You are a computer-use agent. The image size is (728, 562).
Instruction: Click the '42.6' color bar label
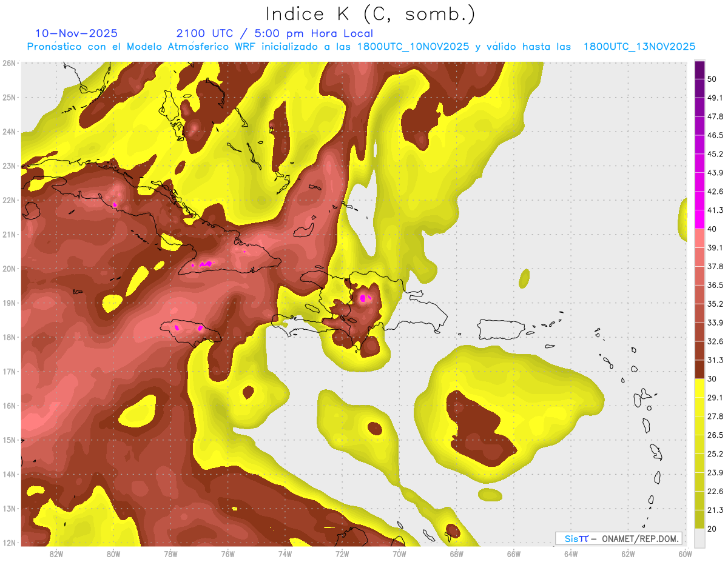715,192
